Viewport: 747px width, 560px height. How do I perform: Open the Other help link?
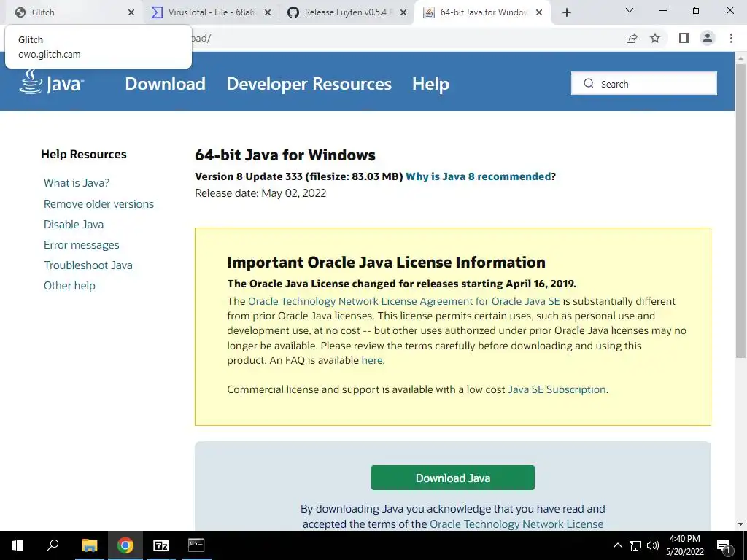[x=69, y=286]
